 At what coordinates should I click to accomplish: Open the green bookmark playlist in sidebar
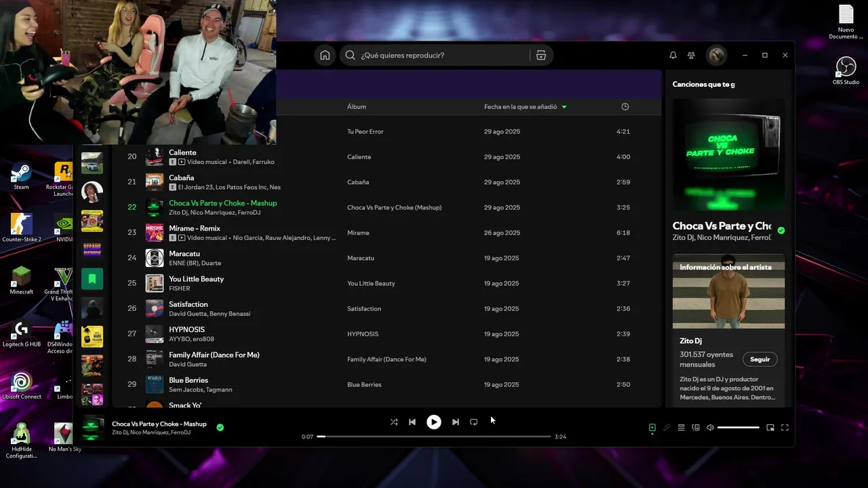(92, 279)
